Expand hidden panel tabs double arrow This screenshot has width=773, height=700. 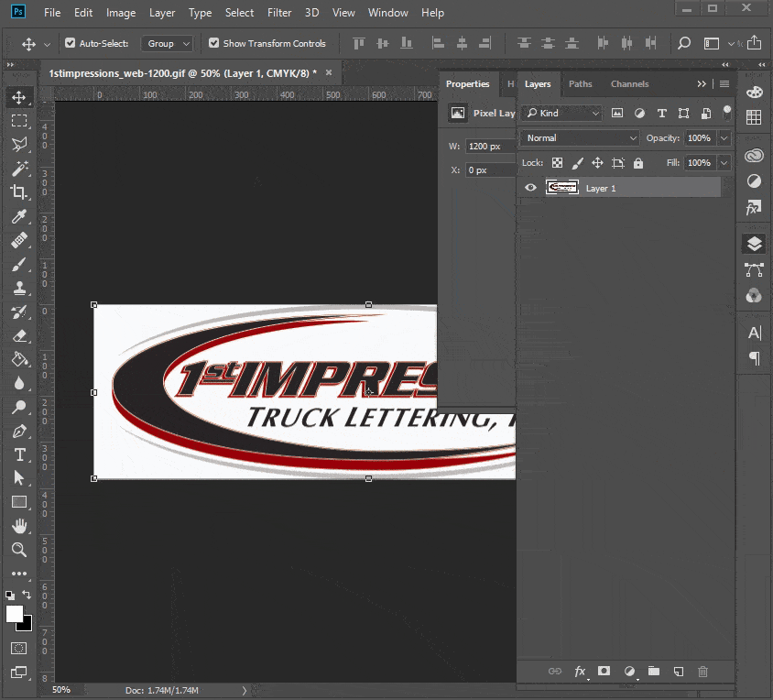(702, 84)
